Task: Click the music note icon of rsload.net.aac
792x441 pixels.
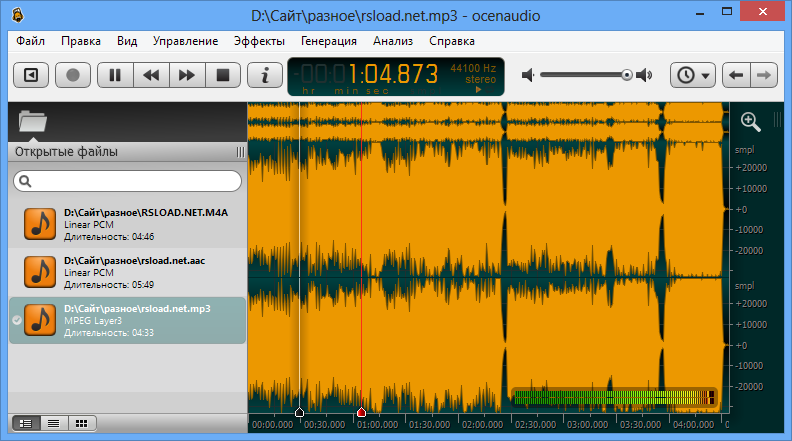Action: tap(40, 271)
